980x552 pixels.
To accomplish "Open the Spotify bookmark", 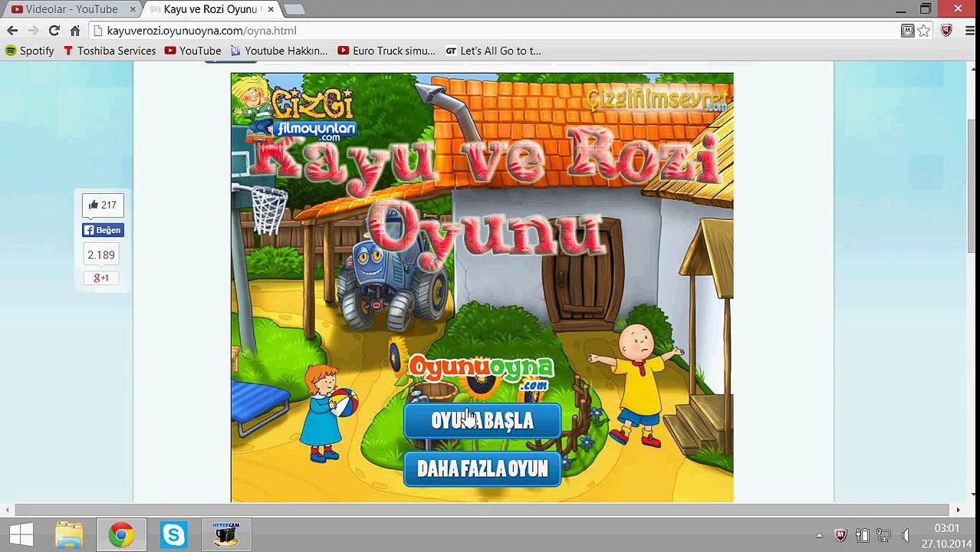I will pos(29,51).
